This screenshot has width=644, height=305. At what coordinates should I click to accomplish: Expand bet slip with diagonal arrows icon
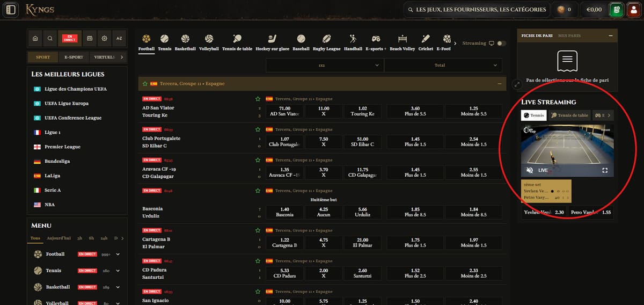point(517,84)
